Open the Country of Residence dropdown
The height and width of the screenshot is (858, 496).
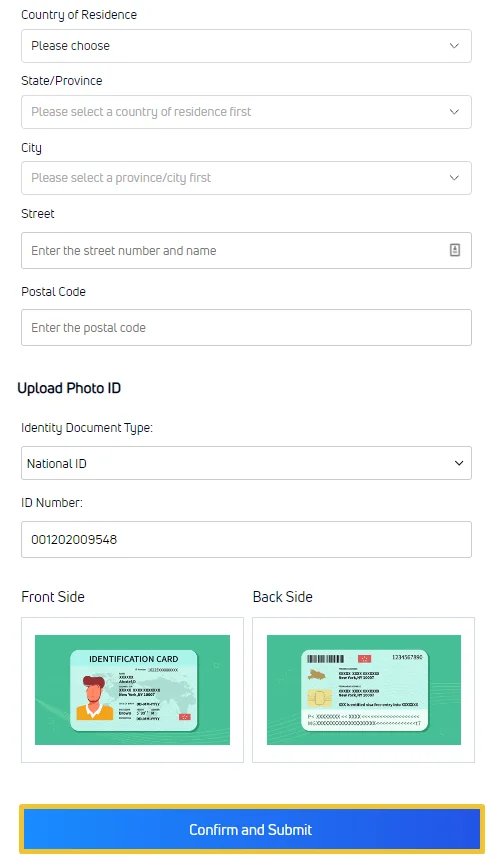tap(246, 46)
